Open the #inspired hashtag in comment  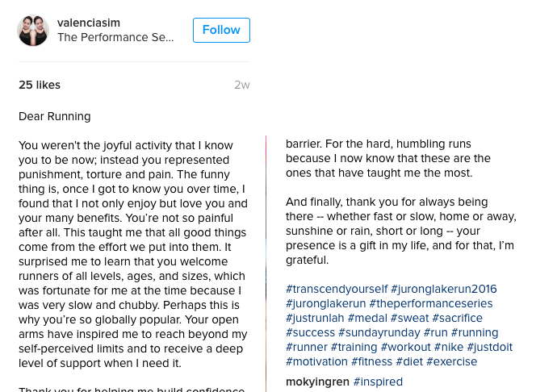(x=378, y=382)
